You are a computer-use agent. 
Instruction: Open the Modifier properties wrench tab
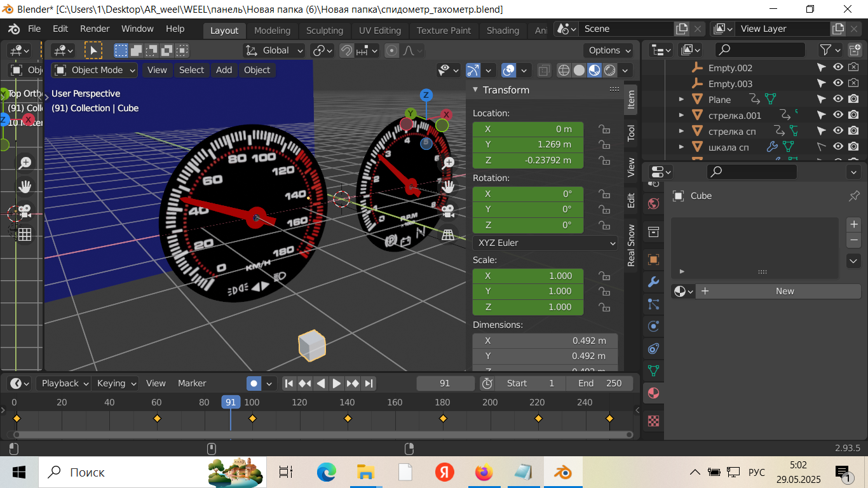pos(653,281)
